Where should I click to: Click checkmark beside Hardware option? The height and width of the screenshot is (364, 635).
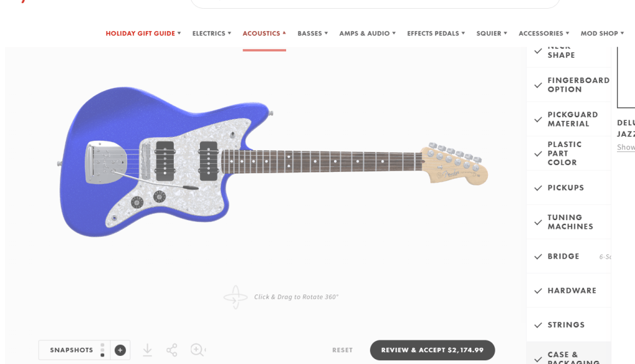(538, 291)
